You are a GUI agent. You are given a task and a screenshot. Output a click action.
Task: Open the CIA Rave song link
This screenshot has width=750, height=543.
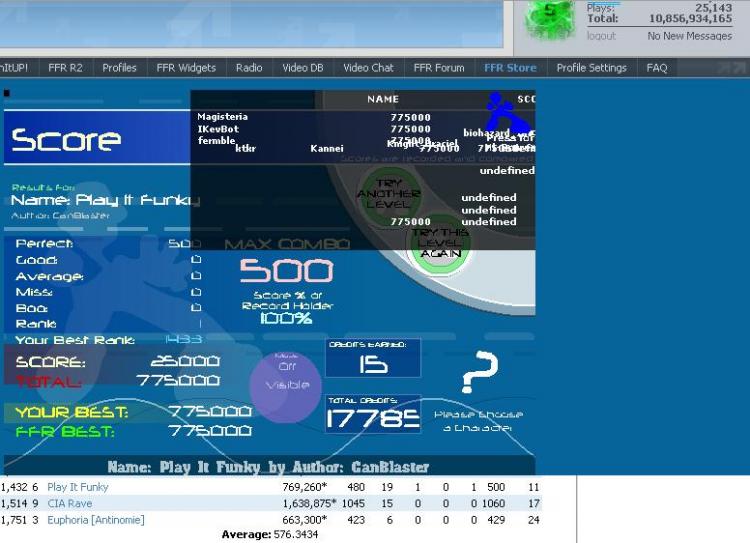click(69, 503)
